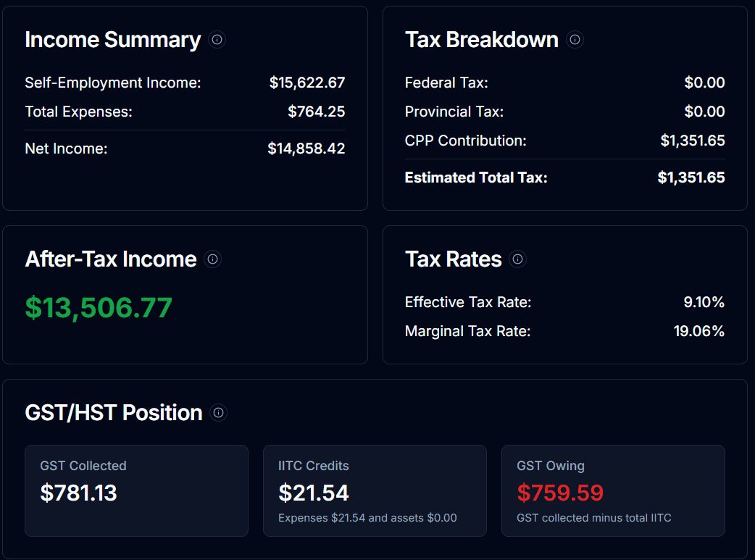
Task: Select the IITC Credits card
Action: pyautogui.click(x=375, y=490)
